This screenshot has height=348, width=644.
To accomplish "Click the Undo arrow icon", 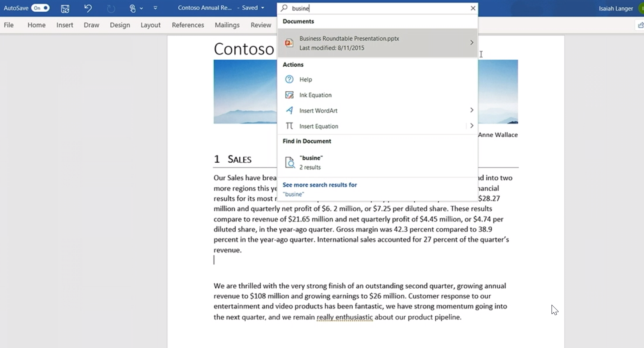I will (x=88, y=8).
